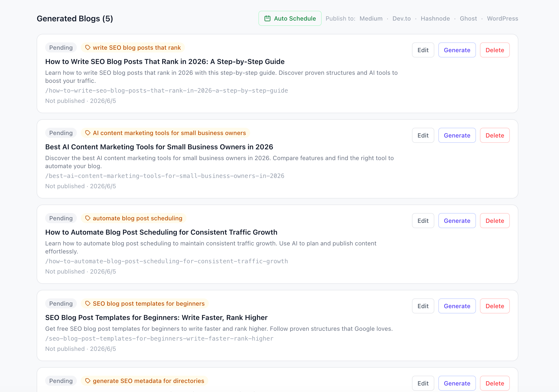Click keyword text 'generate SEO metadata for directories'
The width and height of the screenshot is (559, 392).
(149, 381)
